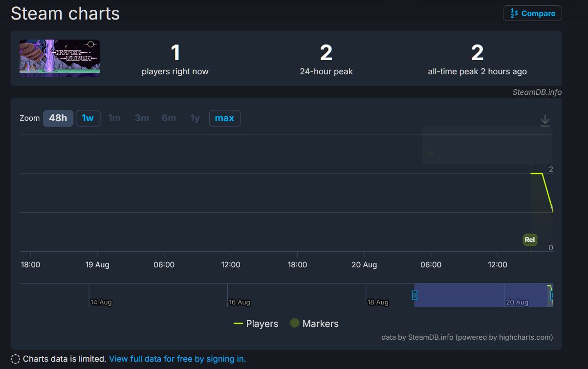Image resolution: width=588 pixels, height=369 pixels.
Task: Click the Rel release marker on chart
Action: tap(529, 239)
